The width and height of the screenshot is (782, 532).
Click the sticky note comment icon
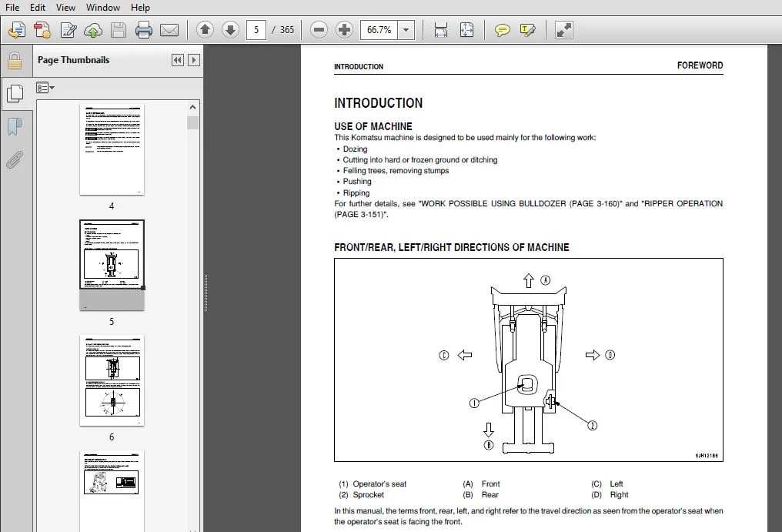502,30
